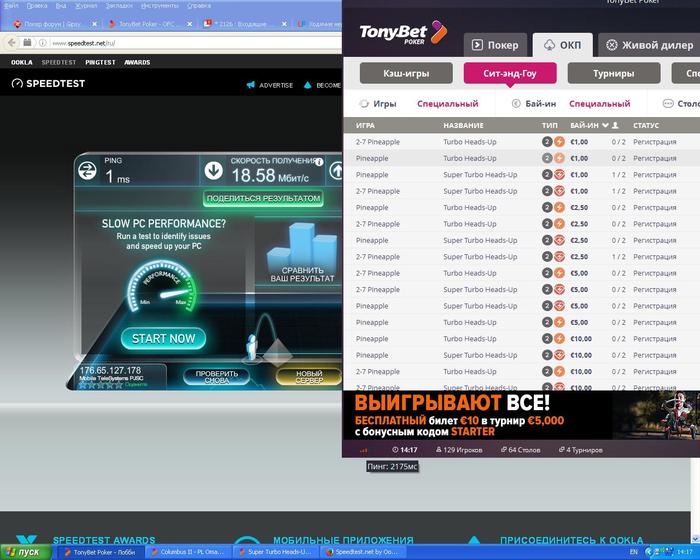Click the super turbo icon in the €2,50 Pineapple Super Turbo row

[x=559, y=240]
